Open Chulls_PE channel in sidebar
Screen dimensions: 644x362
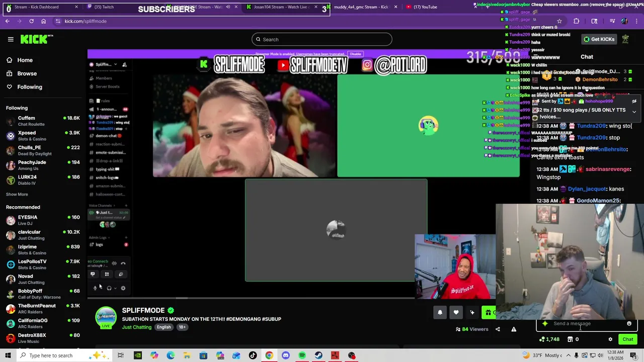coord(43,150)
